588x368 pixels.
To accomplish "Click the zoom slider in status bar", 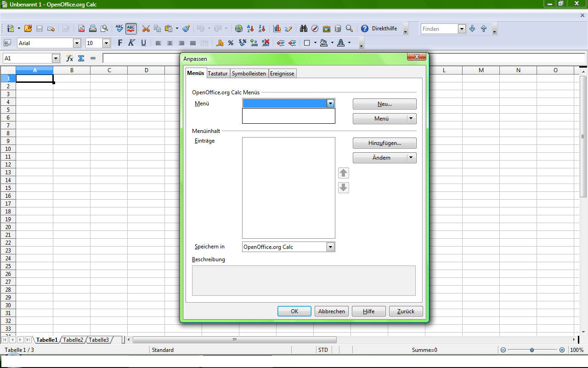I will pos(532,350).
